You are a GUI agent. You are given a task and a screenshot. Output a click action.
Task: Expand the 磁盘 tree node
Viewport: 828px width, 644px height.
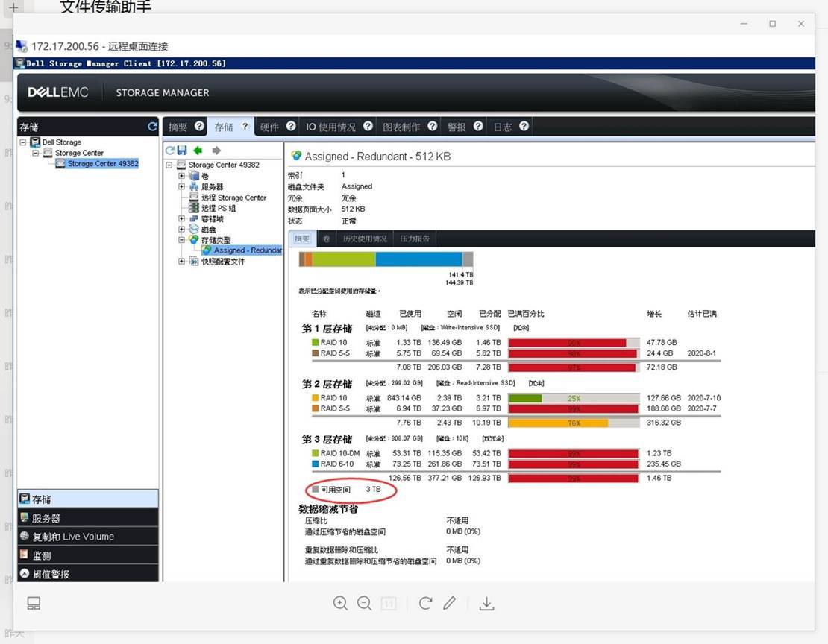[182, 229]
